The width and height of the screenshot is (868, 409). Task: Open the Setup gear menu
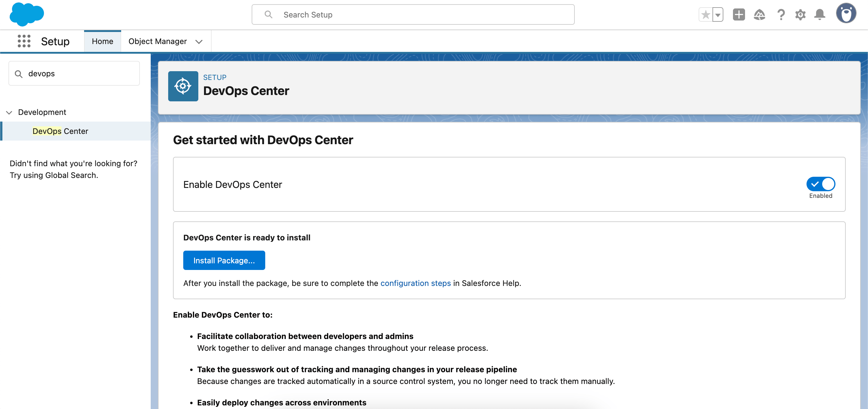pos(800,15)
